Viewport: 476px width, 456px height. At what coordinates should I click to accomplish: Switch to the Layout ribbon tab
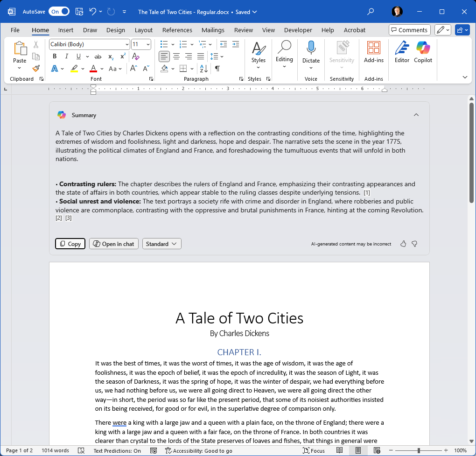144,30
